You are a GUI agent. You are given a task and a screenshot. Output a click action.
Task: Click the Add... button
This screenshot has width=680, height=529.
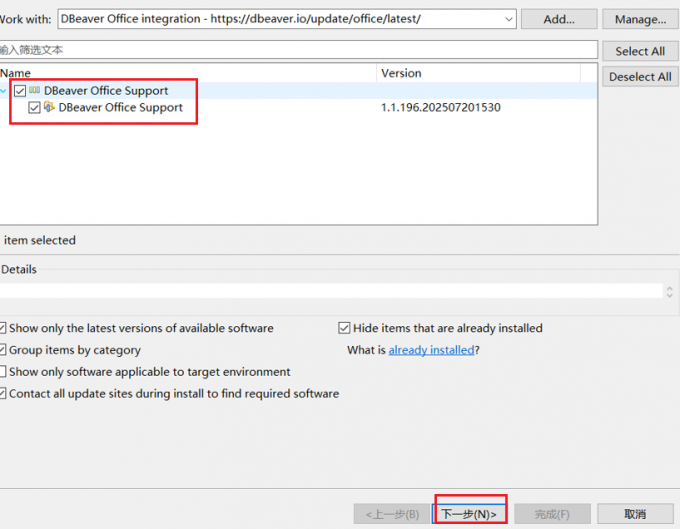click(559, 20)
